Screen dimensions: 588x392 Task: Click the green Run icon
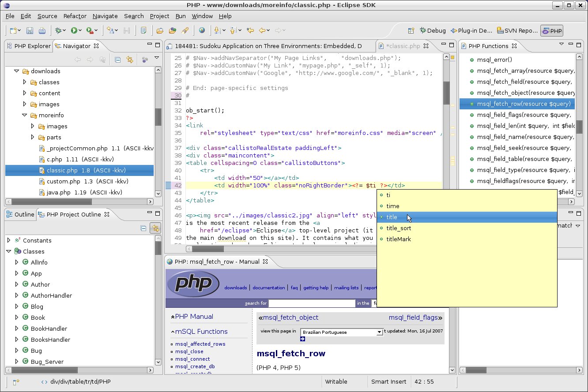tap(74, 30)
